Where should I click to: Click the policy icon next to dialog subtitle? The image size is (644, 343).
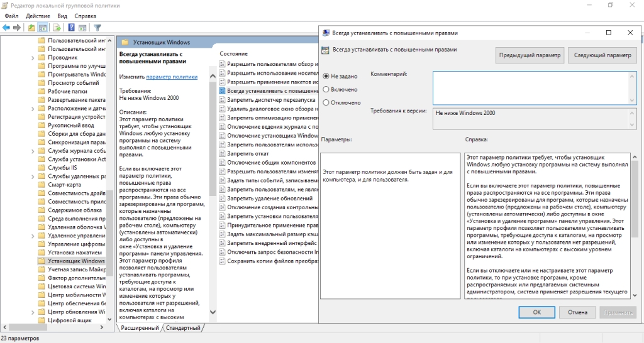point(325,50)
